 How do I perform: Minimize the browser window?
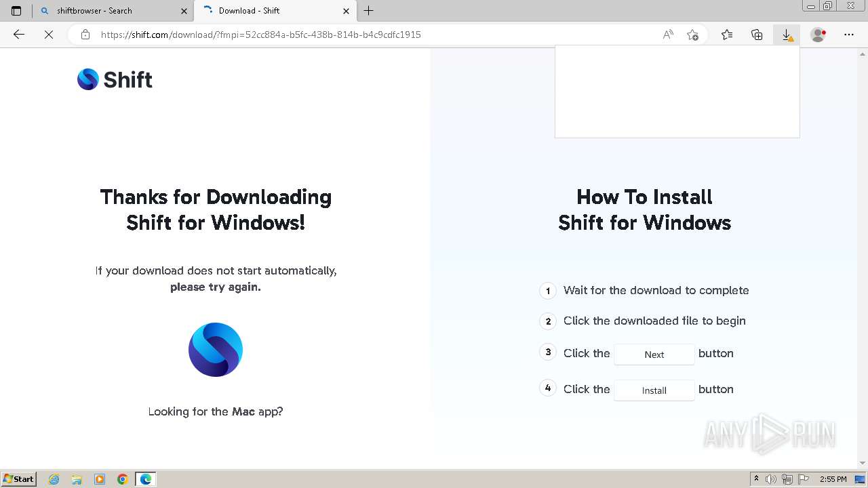click(811, 6)
